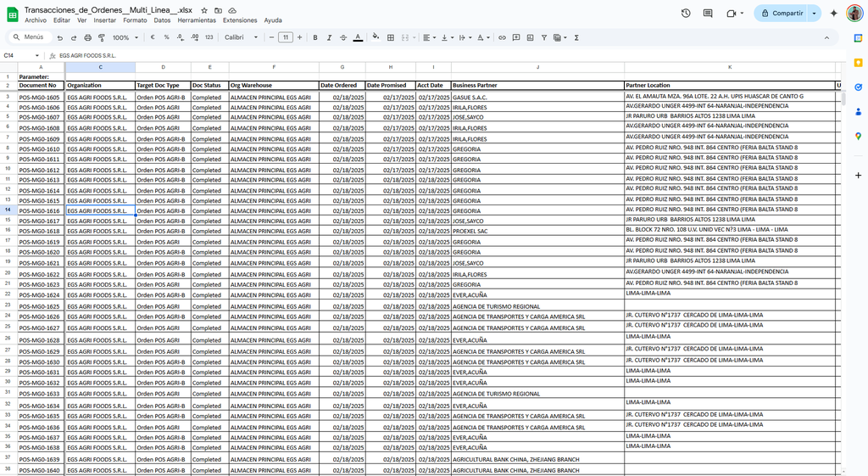This screenshot has width=868, height=476.
Task: Open Contacts side panel
Action: [x=858, y=111]
